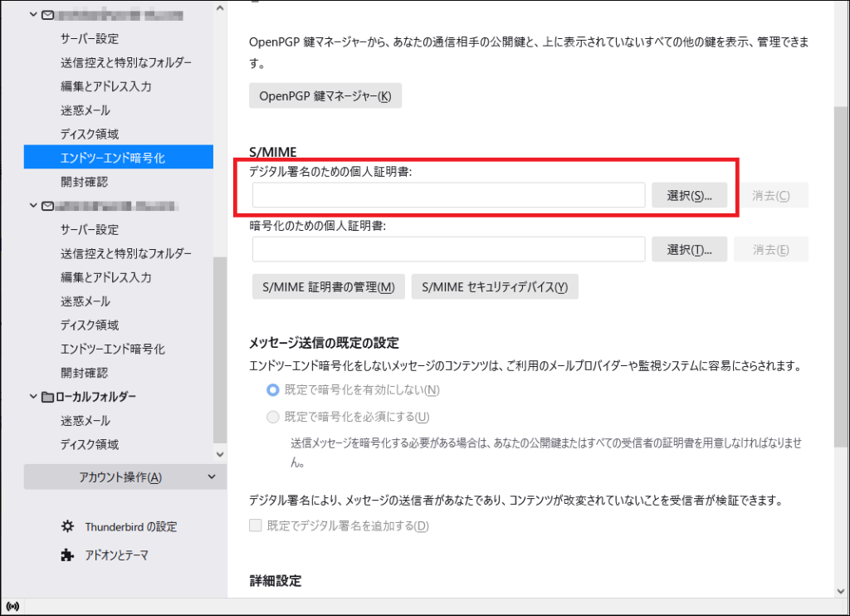Click inside the デジタル署名のための個人証明書 input field
Viewport: 850px width, 616px height.
tap(448, 194)
